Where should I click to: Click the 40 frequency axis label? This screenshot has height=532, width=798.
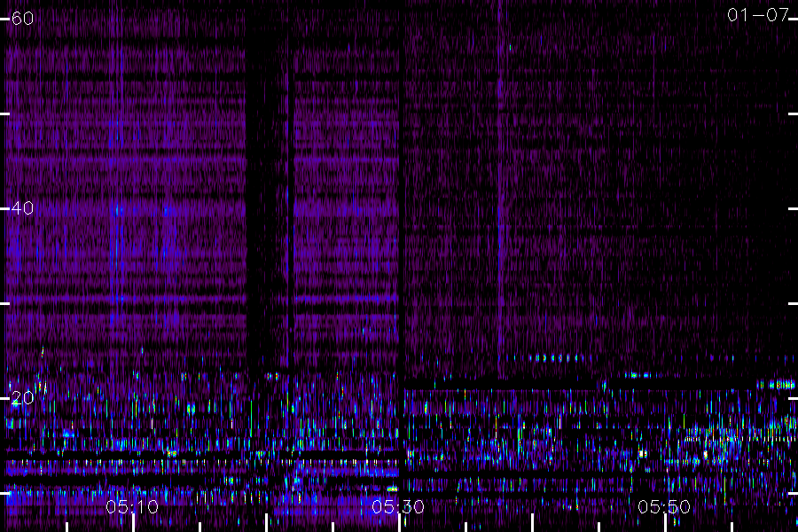(x=22, y=208)
